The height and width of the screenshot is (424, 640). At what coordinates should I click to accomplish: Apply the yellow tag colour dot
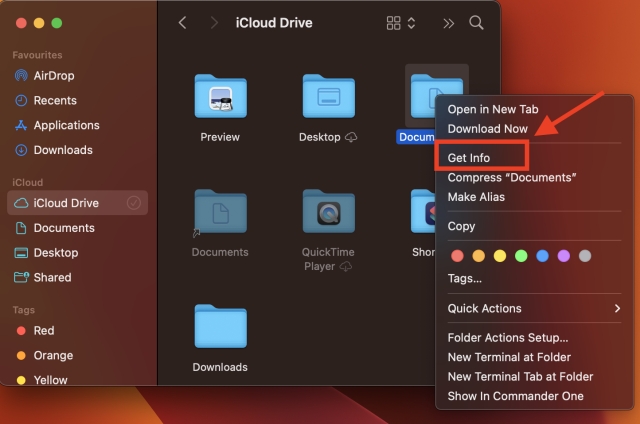pos(500,256)
